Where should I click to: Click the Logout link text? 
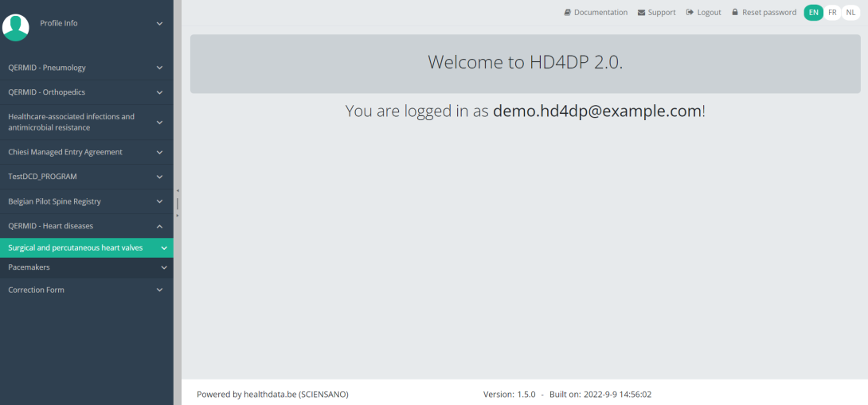[709, 13]
